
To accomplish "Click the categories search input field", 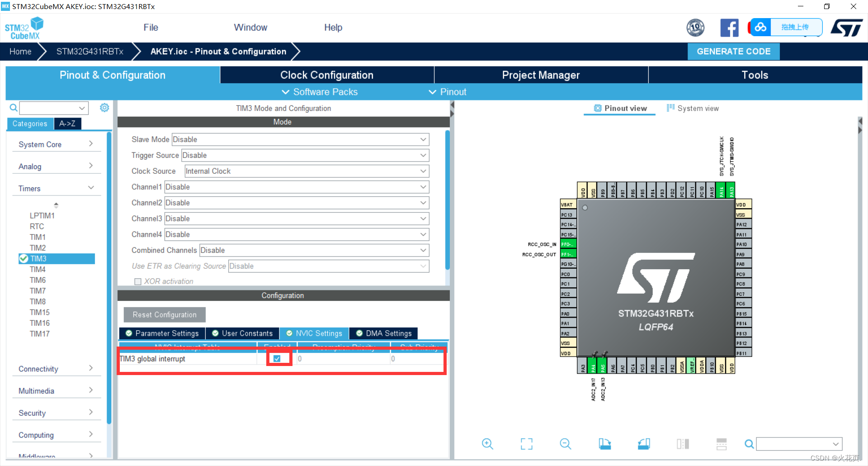I will (x=54, y=108).
